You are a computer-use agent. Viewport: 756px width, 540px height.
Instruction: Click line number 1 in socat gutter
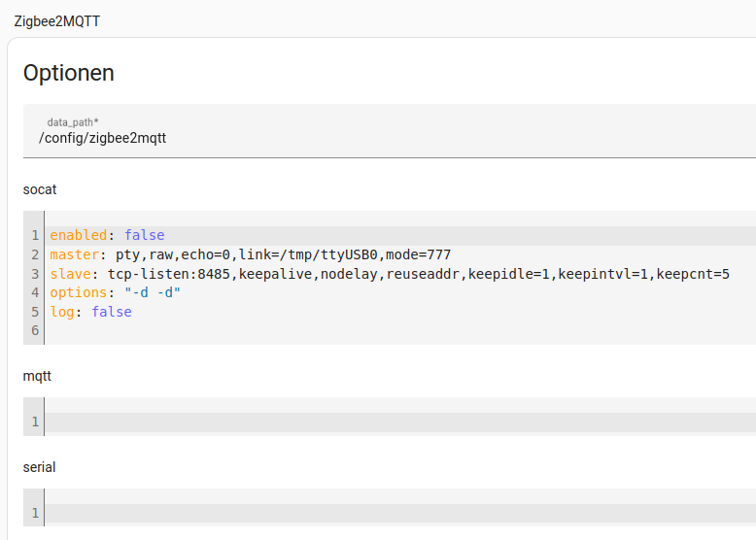[35, 236]
